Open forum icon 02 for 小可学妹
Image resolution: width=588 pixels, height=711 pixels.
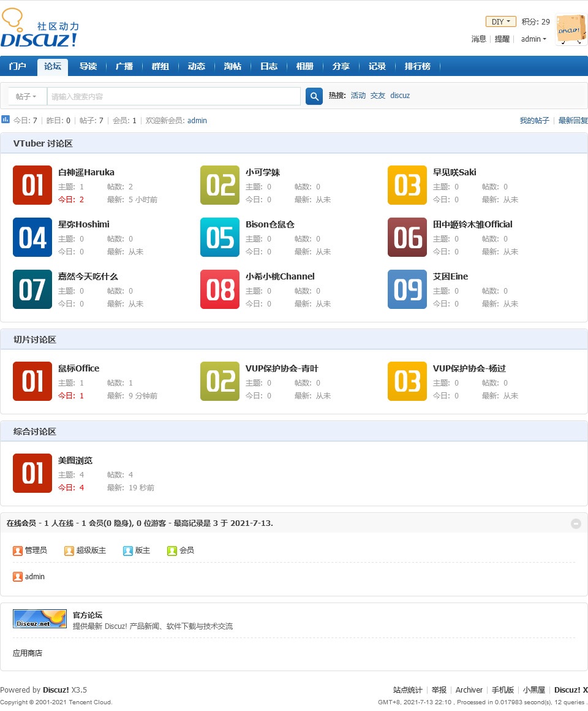pyautogui.click(x=220, y=185)
